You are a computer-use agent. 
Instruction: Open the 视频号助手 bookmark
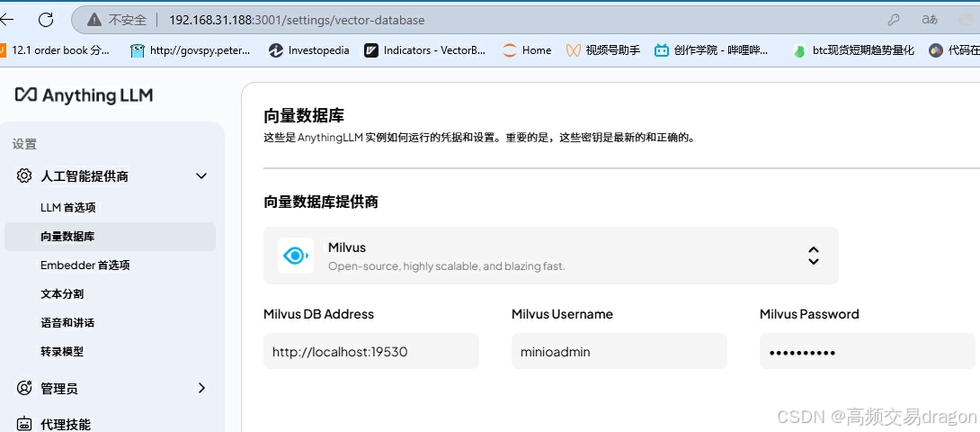coord(603,50)
